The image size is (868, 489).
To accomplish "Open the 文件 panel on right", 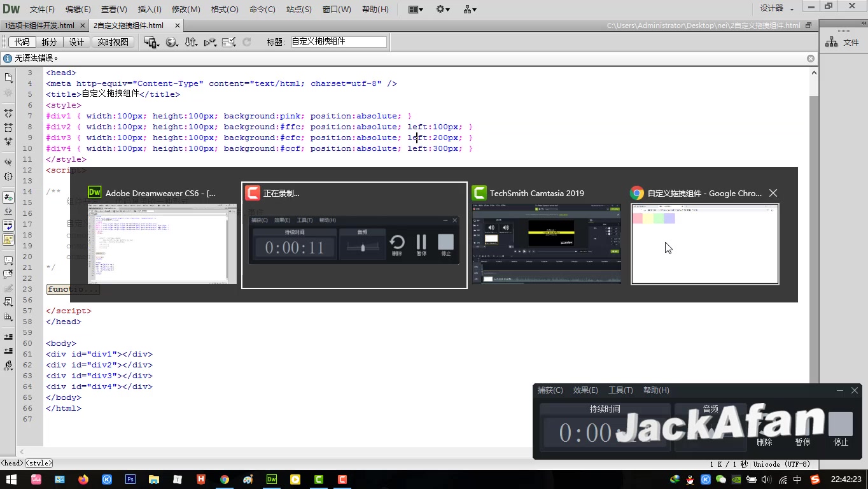I will (843, 42).
